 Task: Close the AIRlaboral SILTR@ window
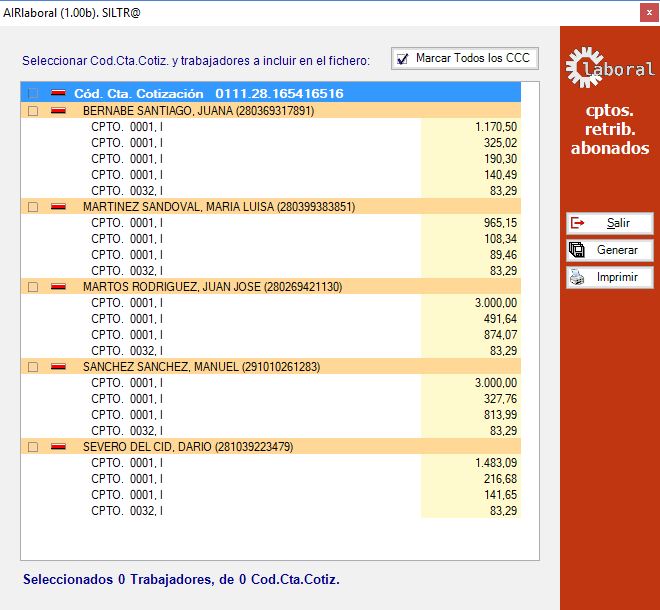point(649,13)
